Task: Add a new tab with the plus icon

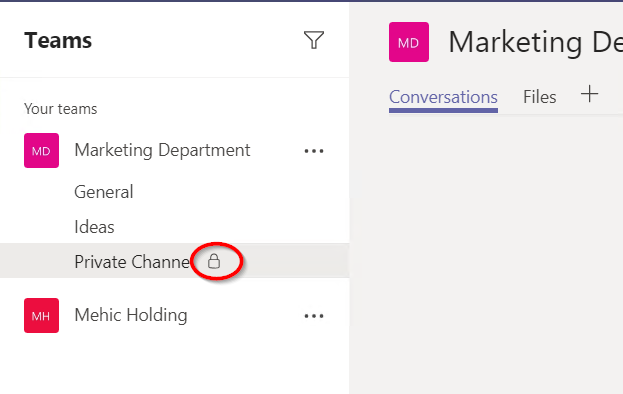Action: click(x=589, y=95)
